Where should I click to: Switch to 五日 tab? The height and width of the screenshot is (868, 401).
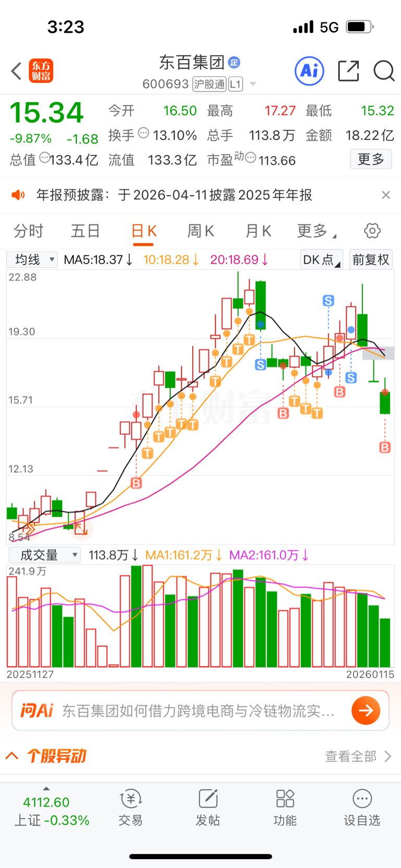pos(85,231)
